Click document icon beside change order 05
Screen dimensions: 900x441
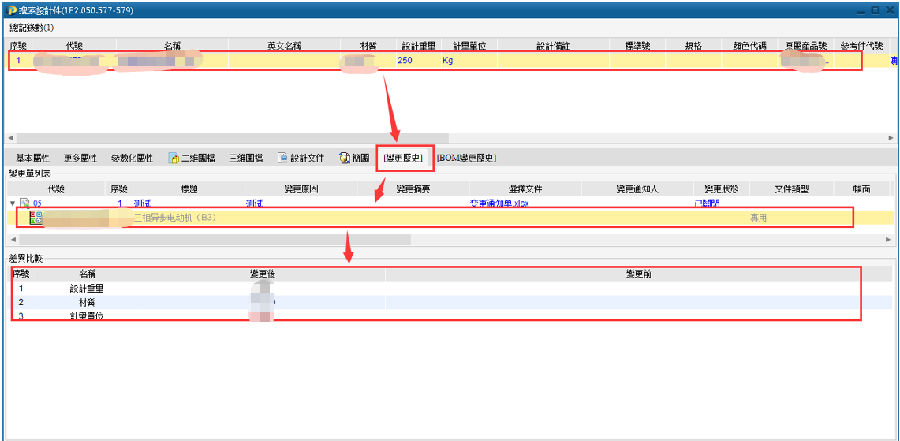[x=25, y=203]
